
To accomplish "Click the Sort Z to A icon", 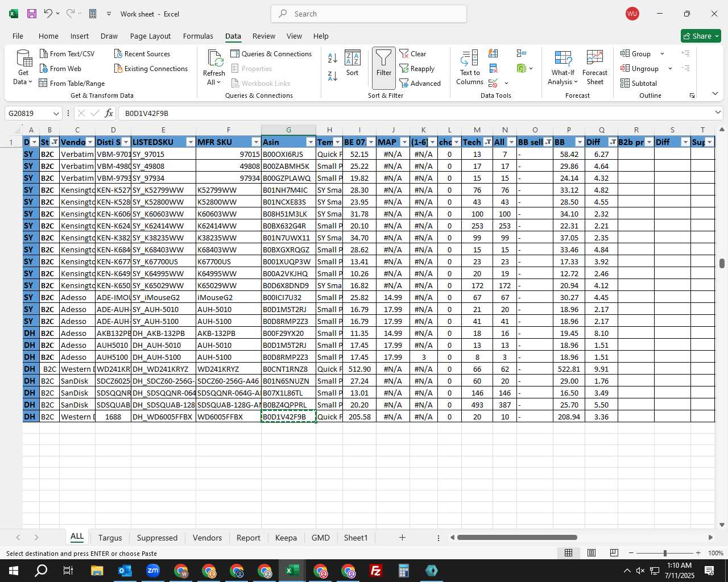I will click(x=333, y=76).
